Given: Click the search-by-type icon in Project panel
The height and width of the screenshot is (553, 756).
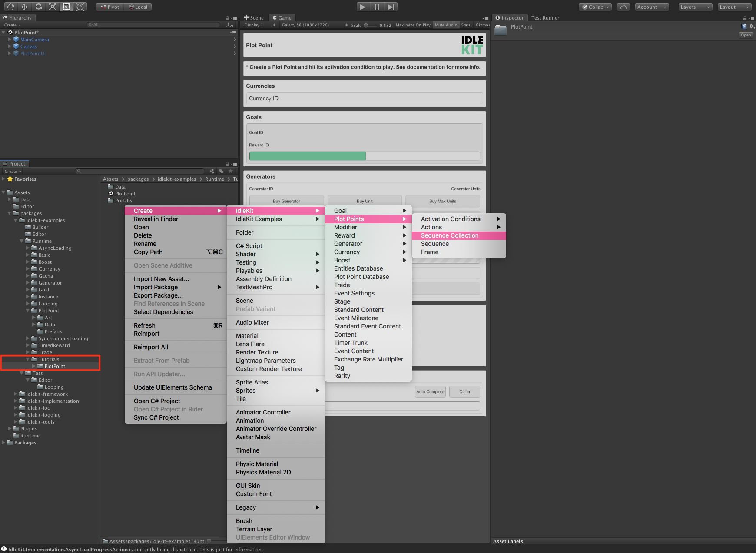Looking at the screenshot, I should coord(212,171).
